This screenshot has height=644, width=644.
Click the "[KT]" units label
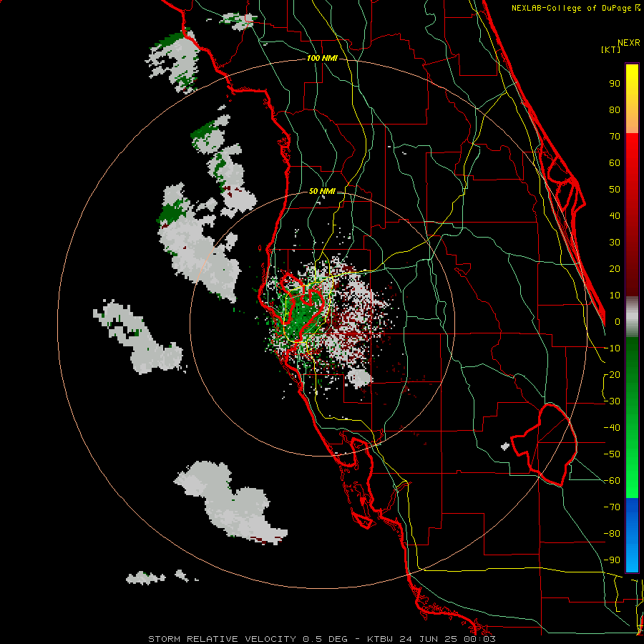[610, 49]
